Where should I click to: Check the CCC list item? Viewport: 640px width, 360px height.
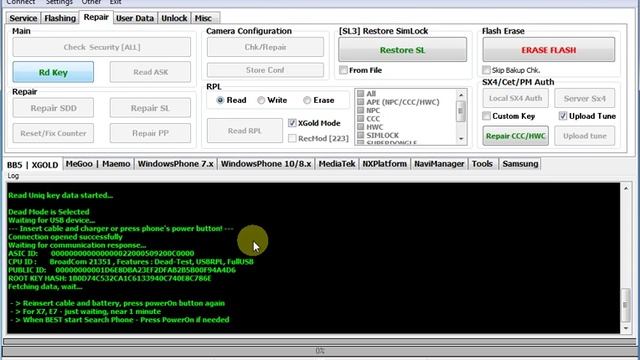pyautogui.click(x=360, y=118)
